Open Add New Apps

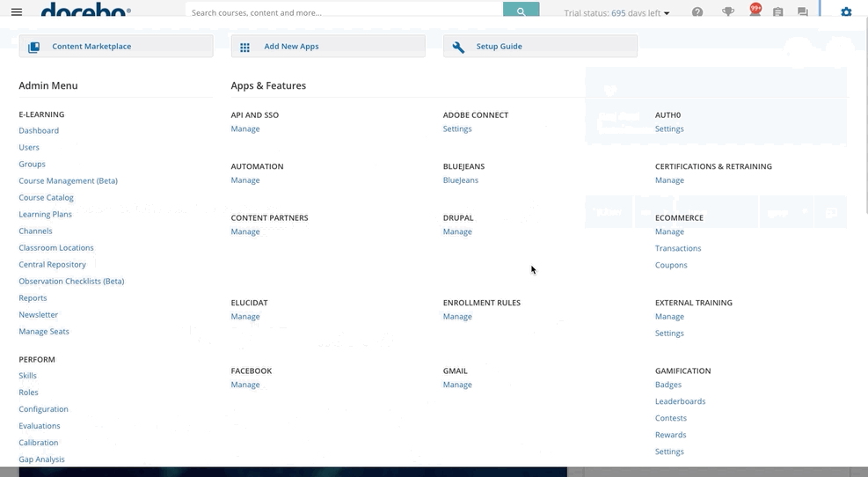tap(328, 47)
